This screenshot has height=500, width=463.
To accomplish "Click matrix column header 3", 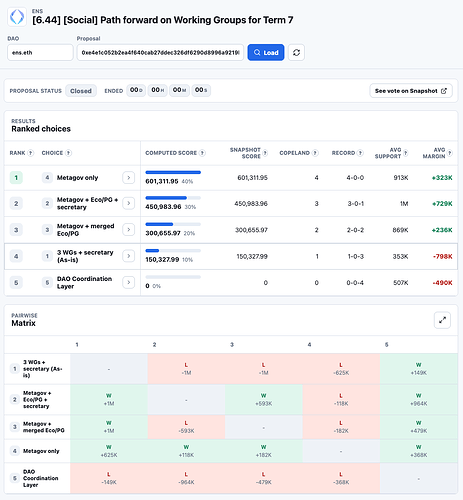I will tap(232, 344).
